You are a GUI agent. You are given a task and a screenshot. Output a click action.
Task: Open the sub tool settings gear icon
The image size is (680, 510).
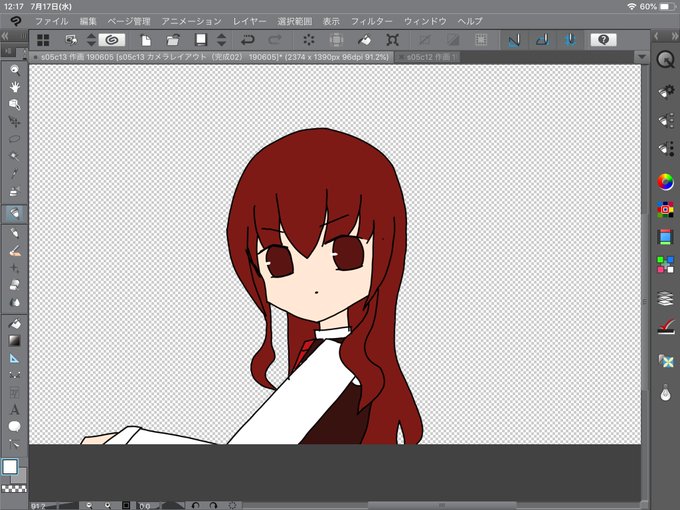[x=666, y=92]
